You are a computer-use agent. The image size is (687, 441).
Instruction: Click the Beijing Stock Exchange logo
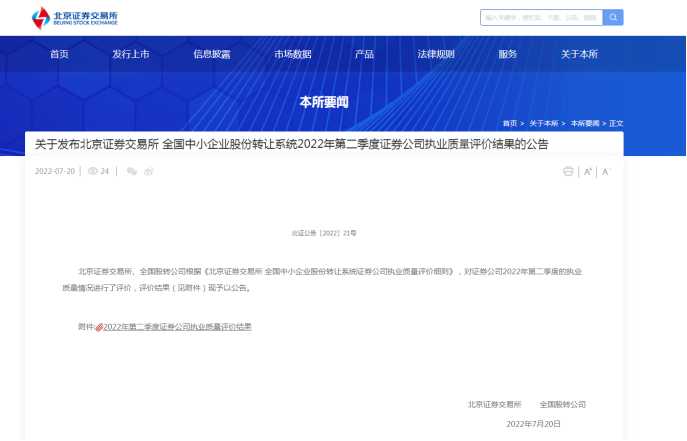point(74,18)
